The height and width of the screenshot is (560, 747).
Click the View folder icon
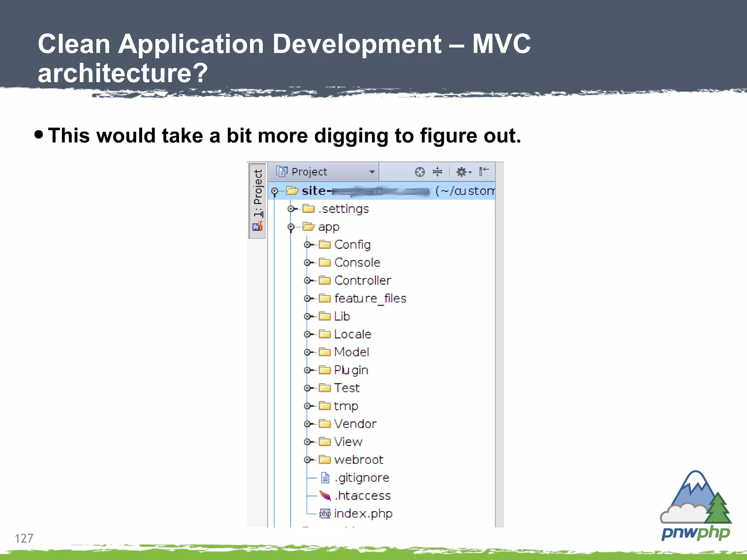click(325, 442)
